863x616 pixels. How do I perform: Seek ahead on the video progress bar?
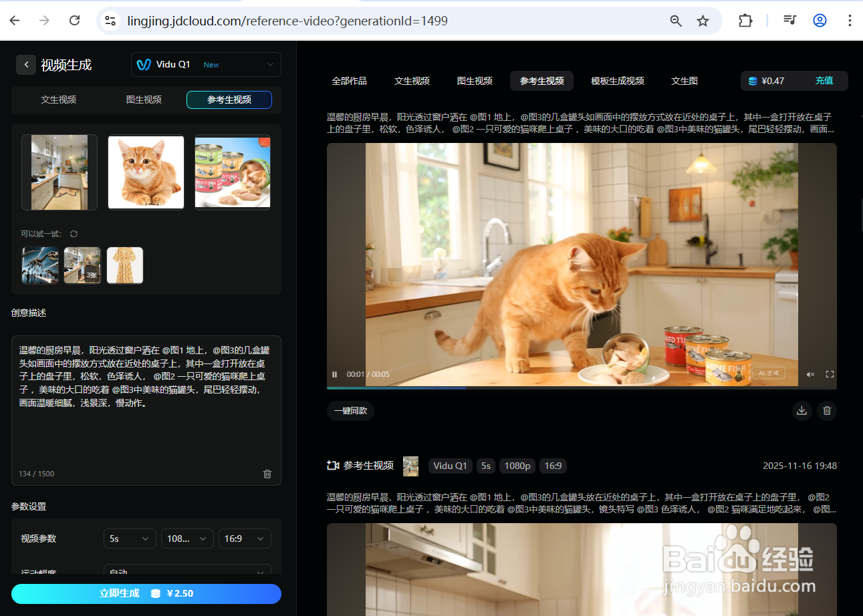[602, 388]
